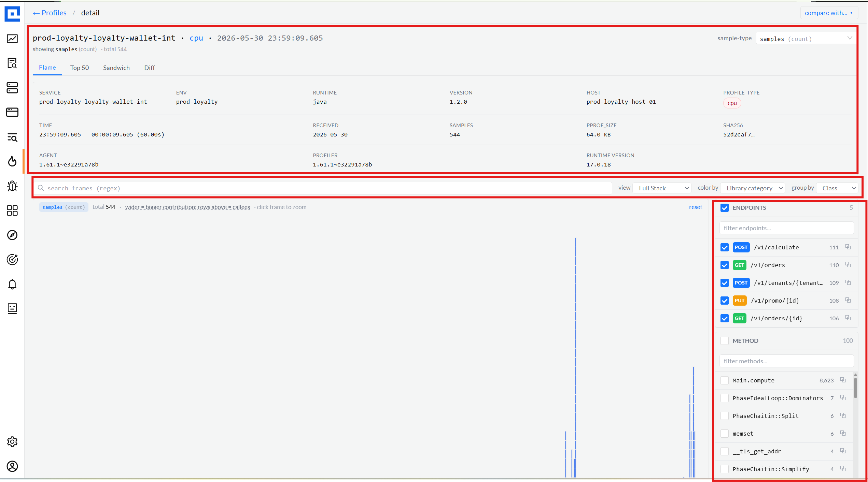Open the browser window sidebar icon
The image size is (868, 482).
pos(12,112)
